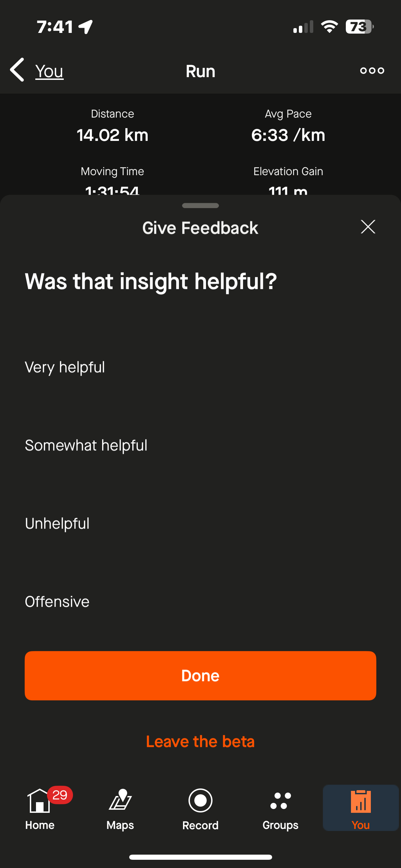Tap the You profile tab icon
Viewport: 401px width, 868px height.
[361, 802]
